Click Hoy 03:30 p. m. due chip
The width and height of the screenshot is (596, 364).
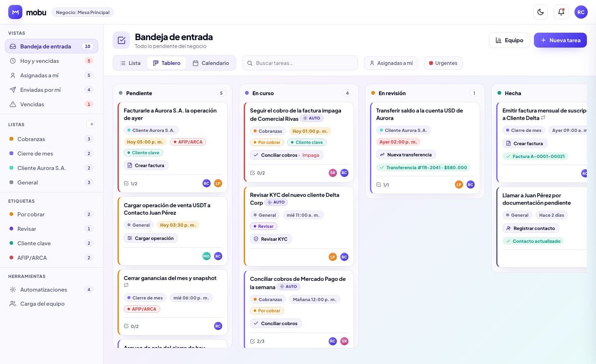click(x=178, y=225)
